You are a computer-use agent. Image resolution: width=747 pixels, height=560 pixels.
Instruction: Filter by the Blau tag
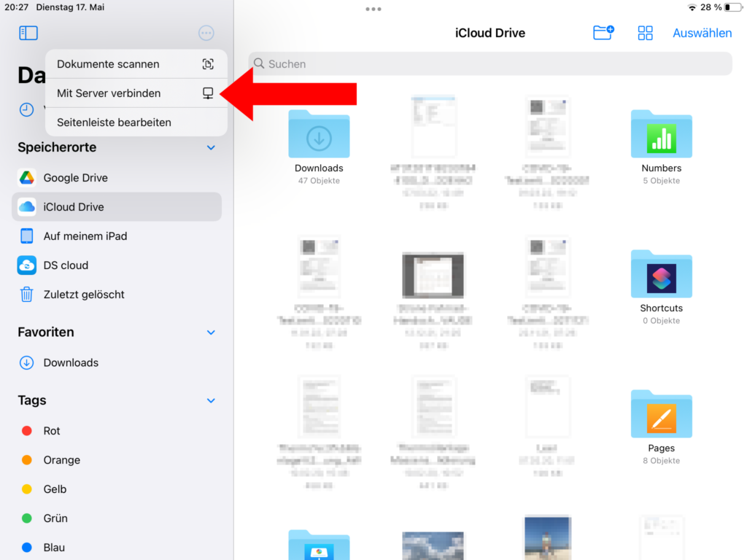(x=117, y=548)
